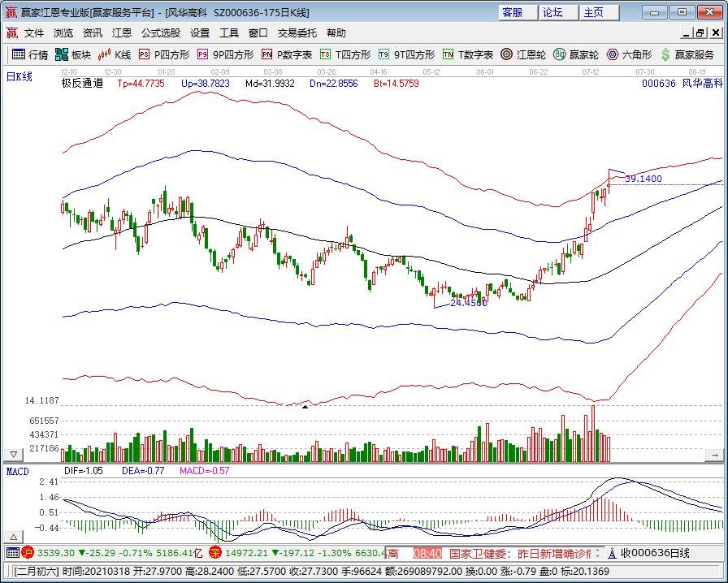The width and height of the screenshot is (728, 583).
Task: Click the 论坛 button
Action: coord(558,12)
